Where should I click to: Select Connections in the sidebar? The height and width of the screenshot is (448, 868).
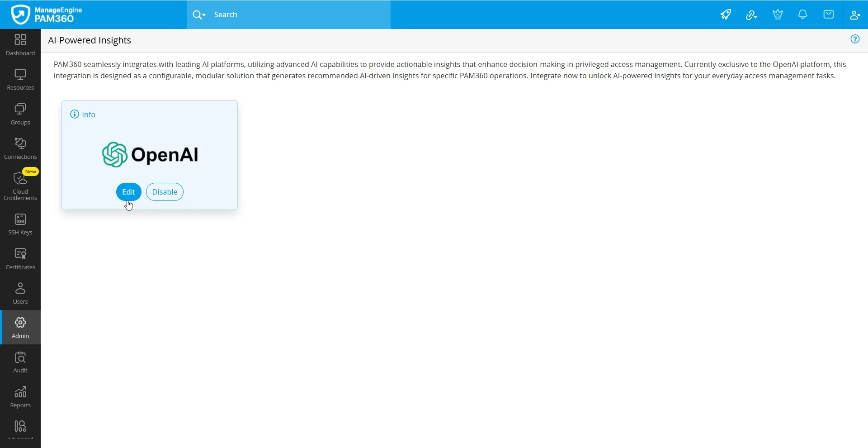click(20, 149)
